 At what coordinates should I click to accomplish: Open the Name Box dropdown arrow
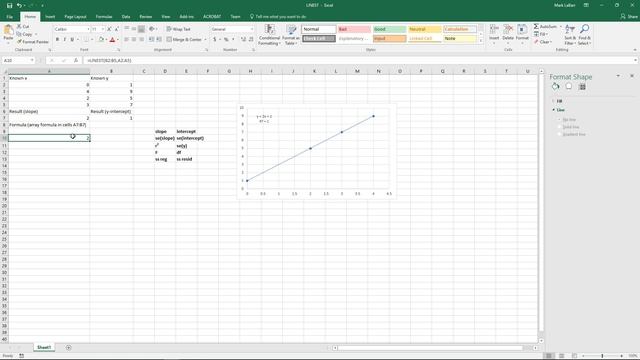click(32, 60)
